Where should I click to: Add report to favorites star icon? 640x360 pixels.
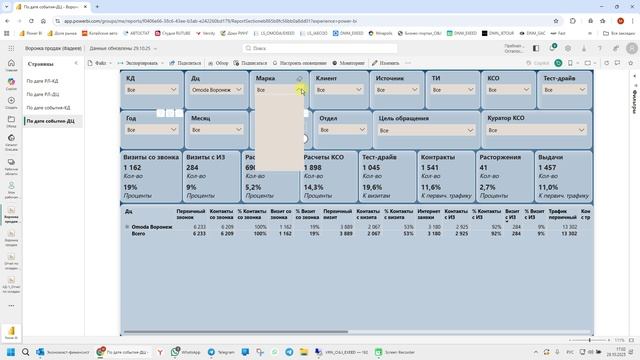point(631,63)
